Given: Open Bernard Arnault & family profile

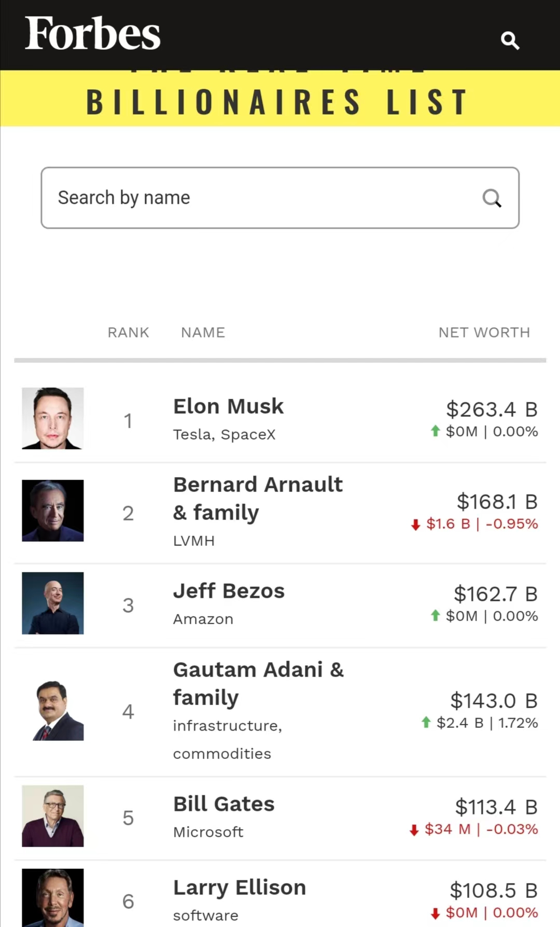Looking at the screenshot, I should click(258, 498).
